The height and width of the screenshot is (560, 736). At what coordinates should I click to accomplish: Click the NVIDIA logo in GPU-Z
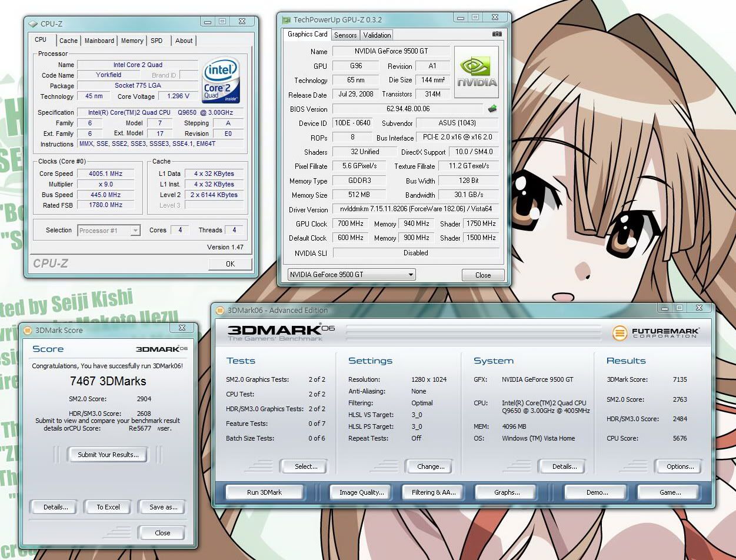point(477,72)
